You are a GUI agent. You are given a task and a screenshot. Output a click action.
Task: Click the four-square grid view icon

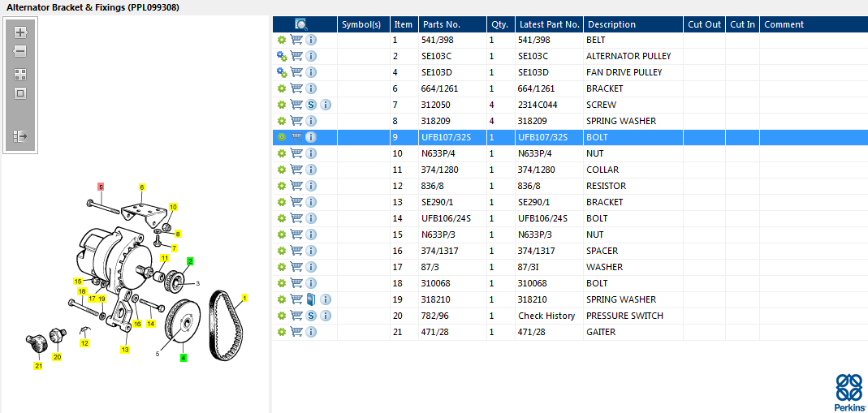point(20,75)
